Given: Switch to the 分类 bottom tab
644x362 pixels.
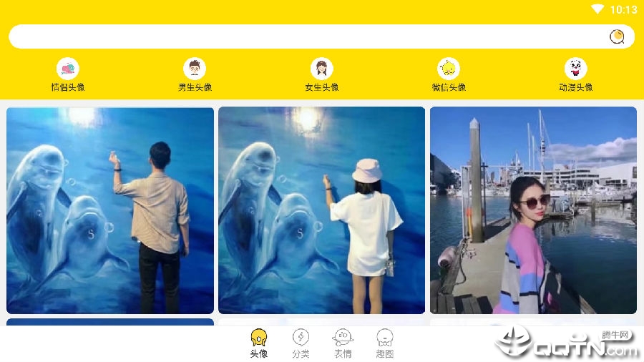Looking at the screenshot, I should coord(301,343).
